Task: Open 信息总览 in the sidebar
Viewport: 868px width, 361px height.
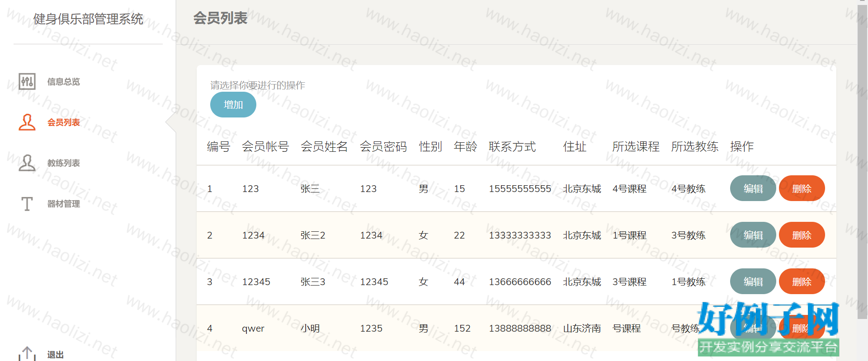Action: [63, 82]
